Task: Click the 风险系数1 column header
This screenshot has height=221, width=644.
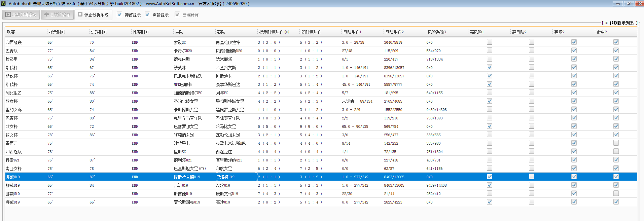Action: [x=352, y=32]
